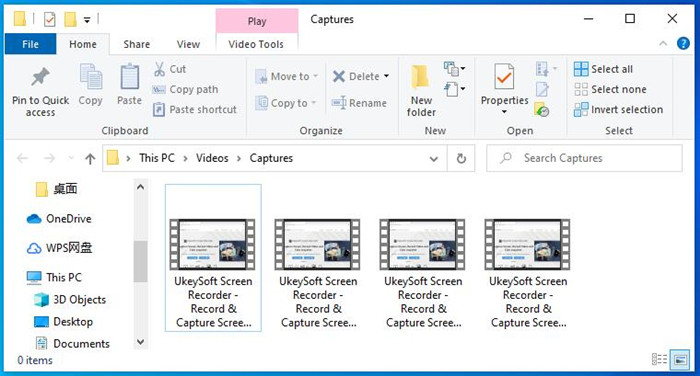Click the History icon in Open group
This screenshot has width=700, height=376.
coord(542,109)
